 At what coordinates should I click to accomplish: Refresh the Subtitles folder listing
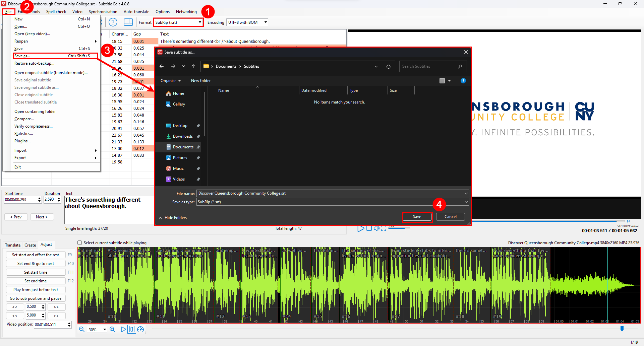click(388, 66)
